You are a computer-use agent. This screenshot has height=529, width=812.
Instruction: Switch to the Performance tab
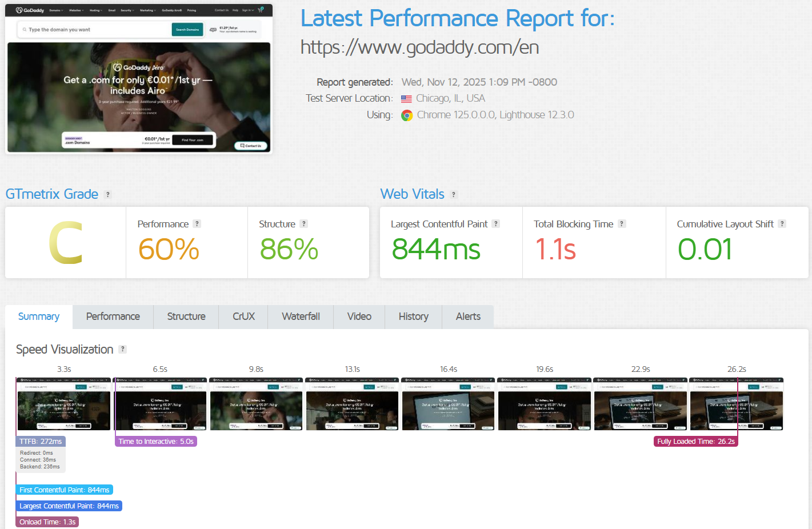tap(113, 316)
